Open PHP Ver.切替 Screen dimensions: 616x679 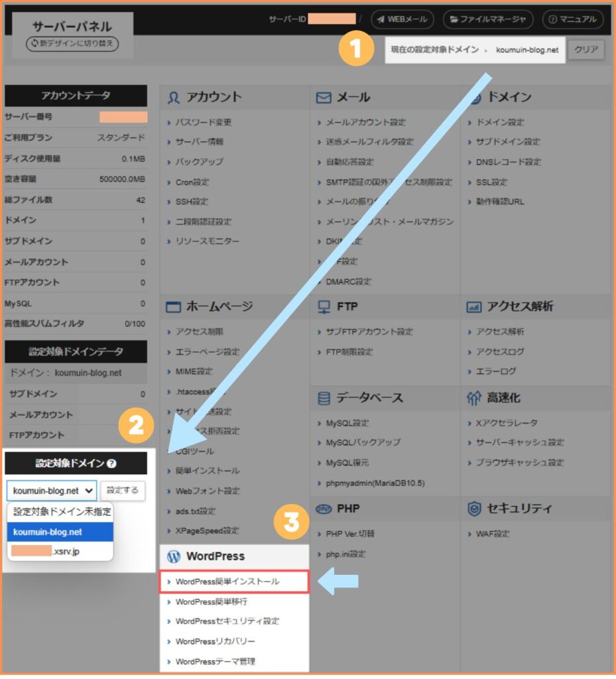(350, 534)
